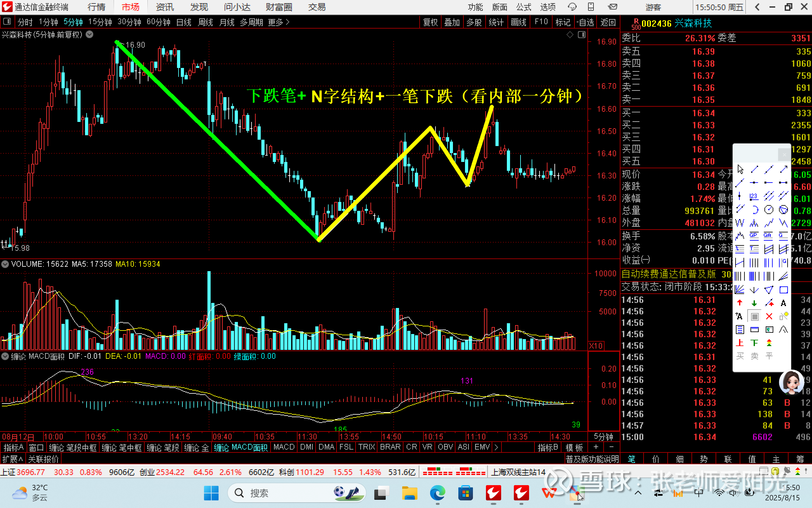
Task: Select the text annotation A tool
Action: 783,303
